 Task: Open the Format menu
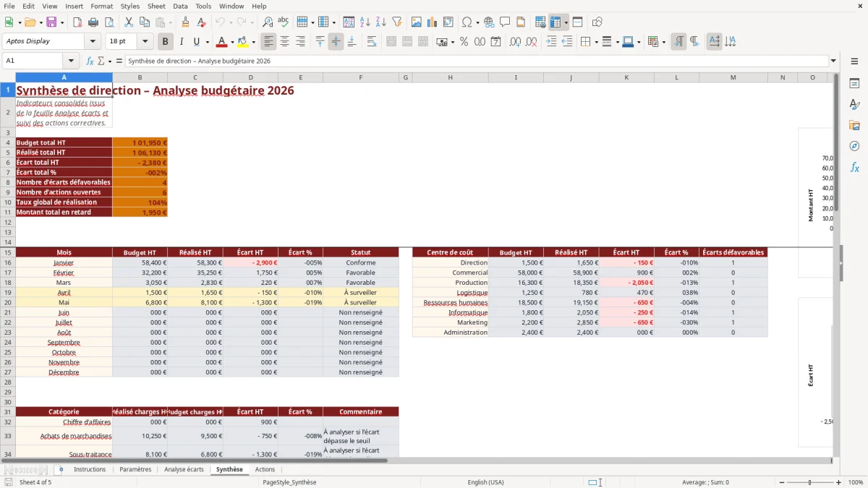coord(101,6)
